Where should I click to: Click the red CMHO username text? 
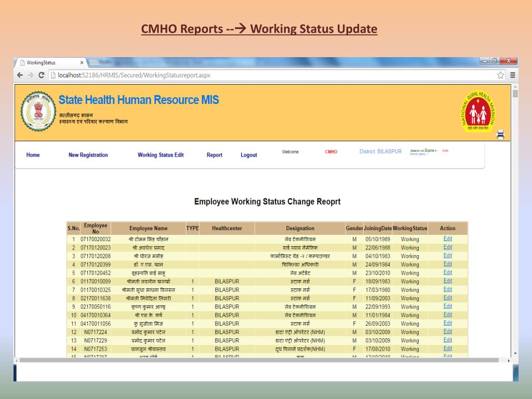(x=331, y=152)
